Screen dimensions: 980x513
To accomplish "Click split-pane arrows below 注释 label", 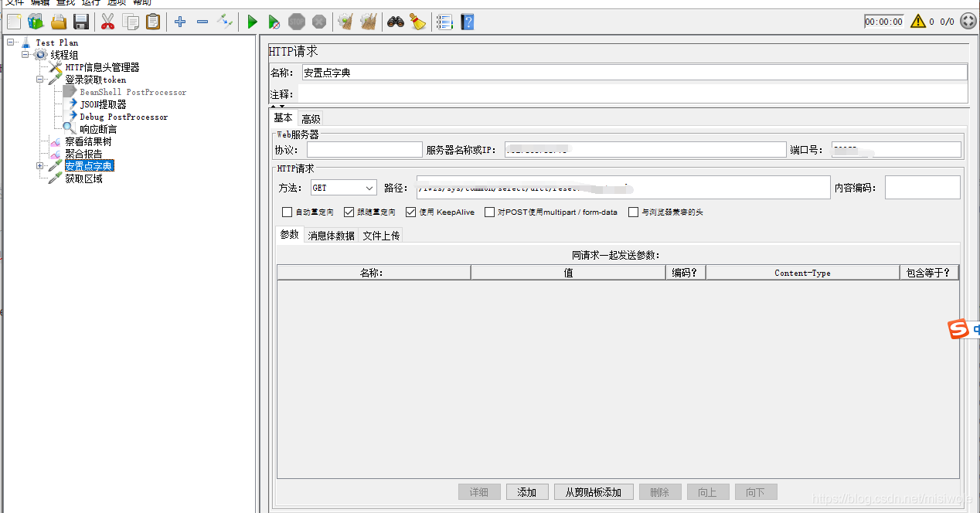I will point(277,106).
